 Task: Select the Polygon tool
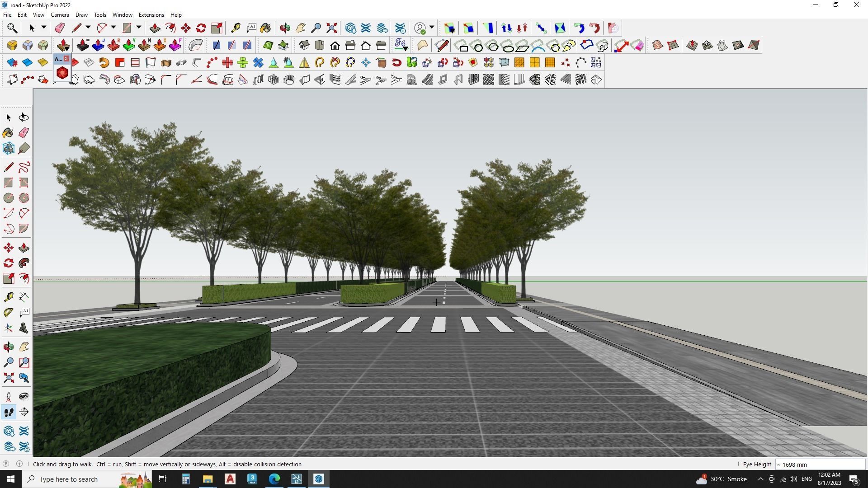(24, 198)
